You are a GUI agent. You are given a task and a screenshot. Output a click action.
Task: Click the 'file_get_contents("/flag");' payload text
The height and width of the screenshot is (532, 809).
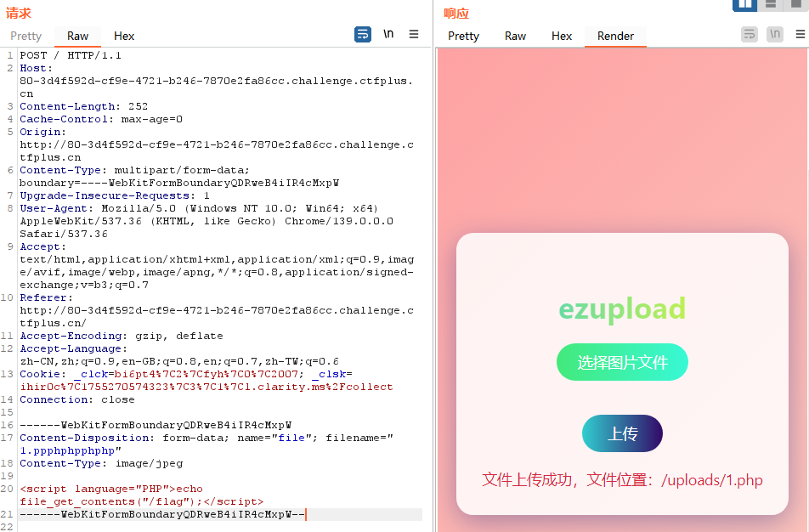[111, 501]
